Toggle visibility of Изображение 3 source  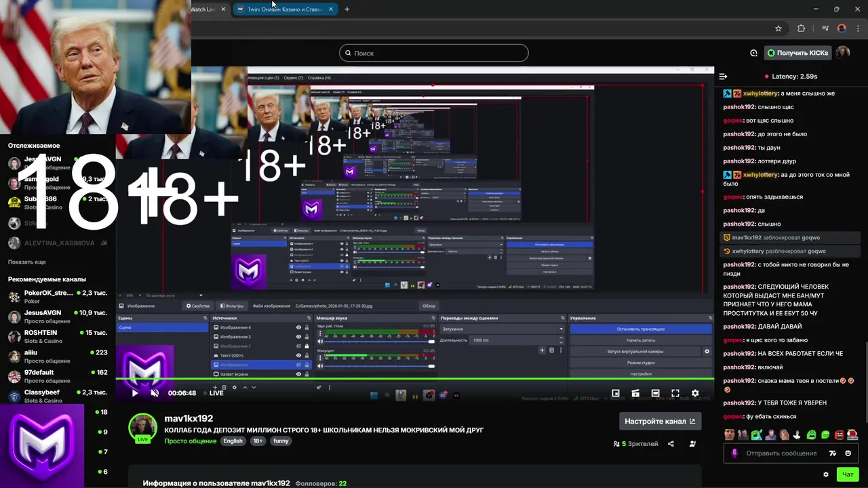point(298,337)
